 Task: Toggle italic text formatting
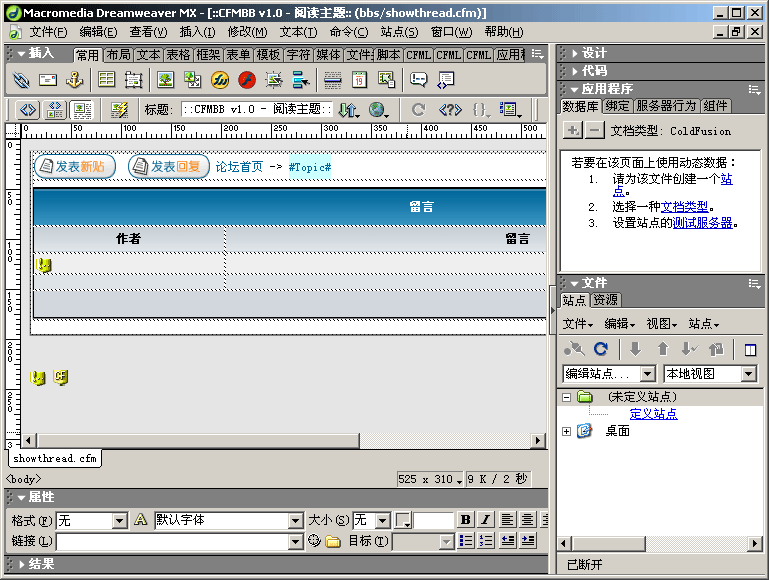coord(486,519)
